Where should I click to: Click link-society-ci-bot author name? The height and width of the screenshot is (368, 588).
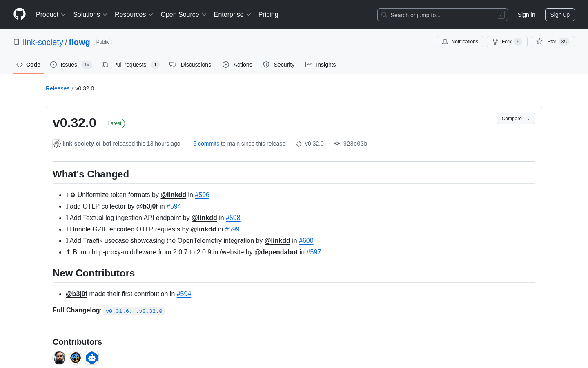coord(87,144)
